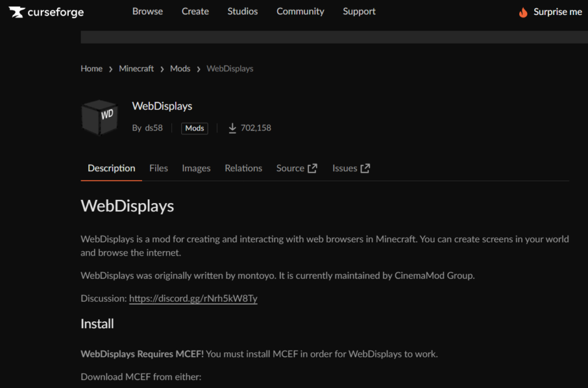This screenshot has height=388, width=588.
Task: Open the external link icon next to Issues
Action: coord(365,167)
